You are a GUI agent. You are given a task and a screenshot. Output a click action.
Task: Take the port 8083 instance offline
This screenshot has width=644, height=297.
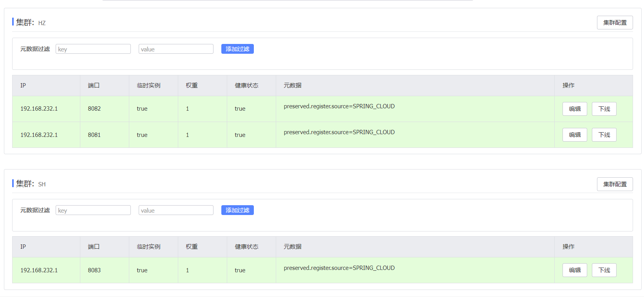[604, 270]
